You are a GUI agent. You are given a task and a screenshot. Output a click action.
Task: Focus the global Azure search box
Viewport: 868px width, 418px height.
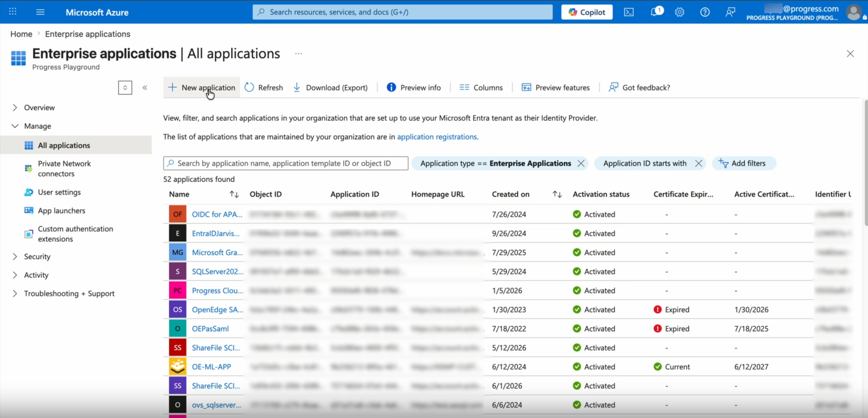(402, 12)
